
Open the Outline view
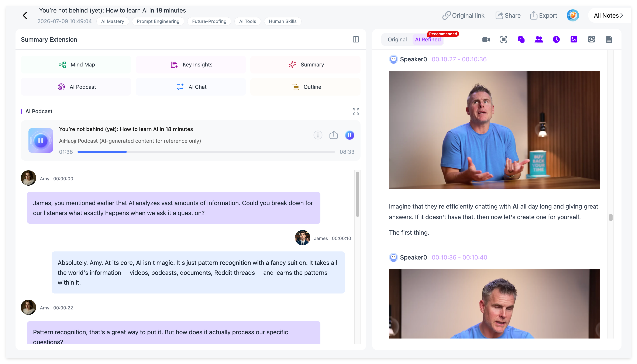tap(305, 87)
